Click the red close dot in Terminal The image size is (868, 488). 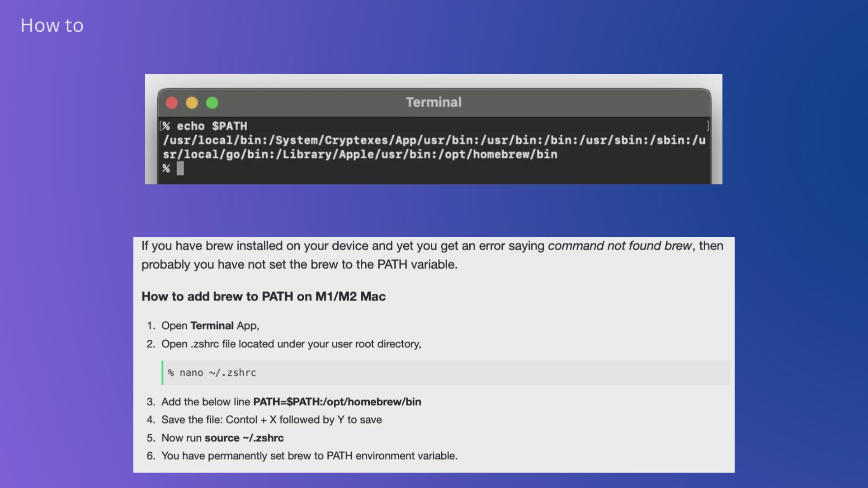pos(172,103)
